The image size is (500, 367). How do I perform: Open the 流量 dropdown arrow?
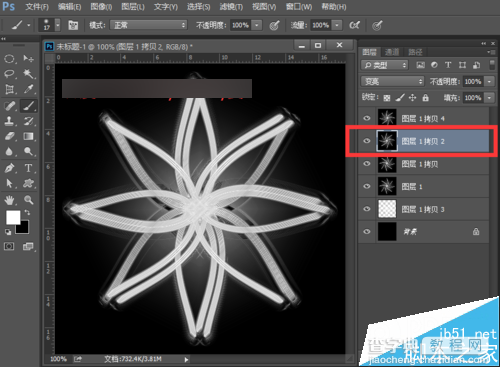coord(337,25)
